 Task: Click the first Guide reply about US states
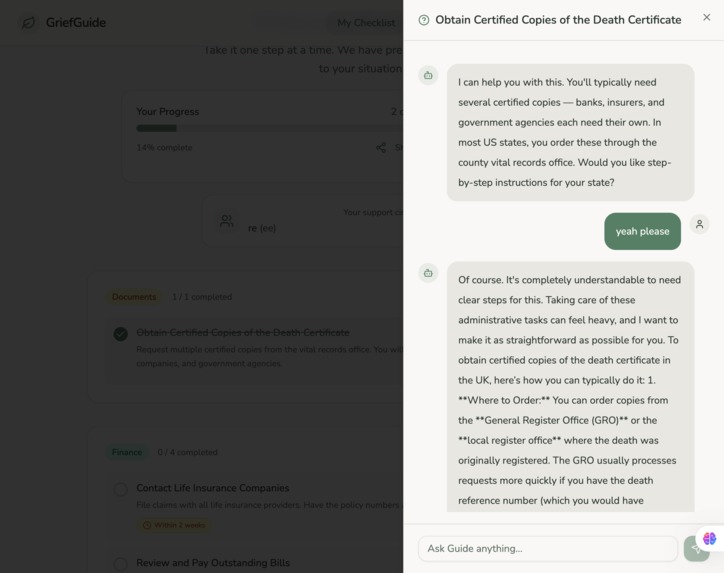pos(570,133)
